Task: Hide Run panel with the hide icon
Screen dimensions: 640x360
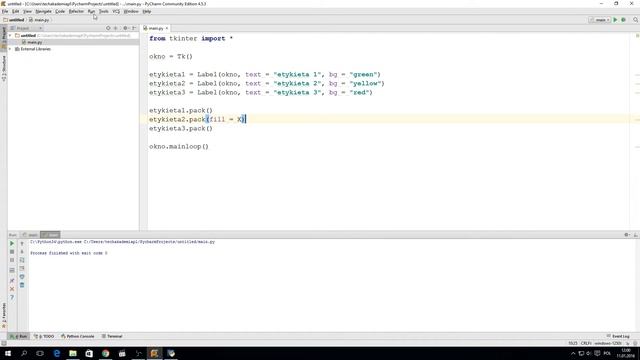Action: 636,235
